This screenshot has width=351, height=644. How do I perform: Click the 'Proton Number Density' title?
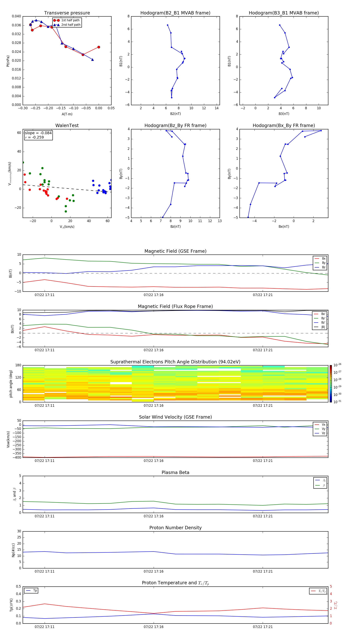point(175,528)
